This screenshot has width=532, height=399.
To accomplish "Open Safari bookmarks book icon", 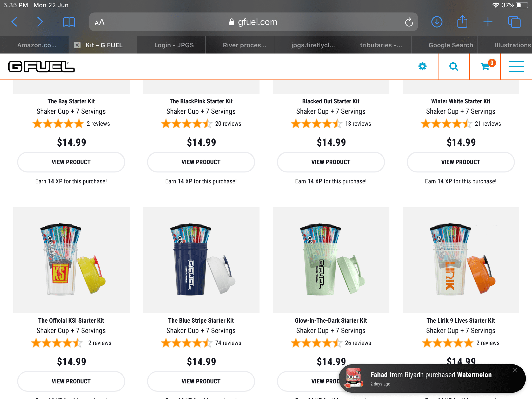I will (69, 22).
